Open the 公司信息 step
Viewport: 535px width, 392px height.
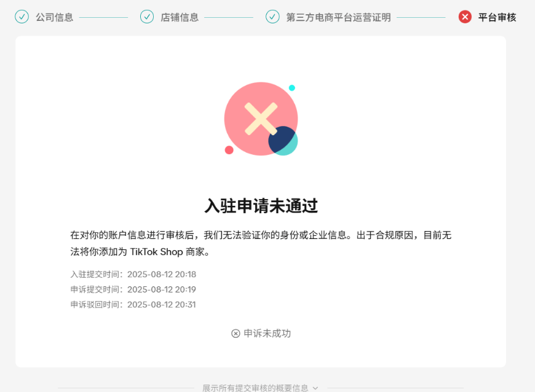[54, 17]
